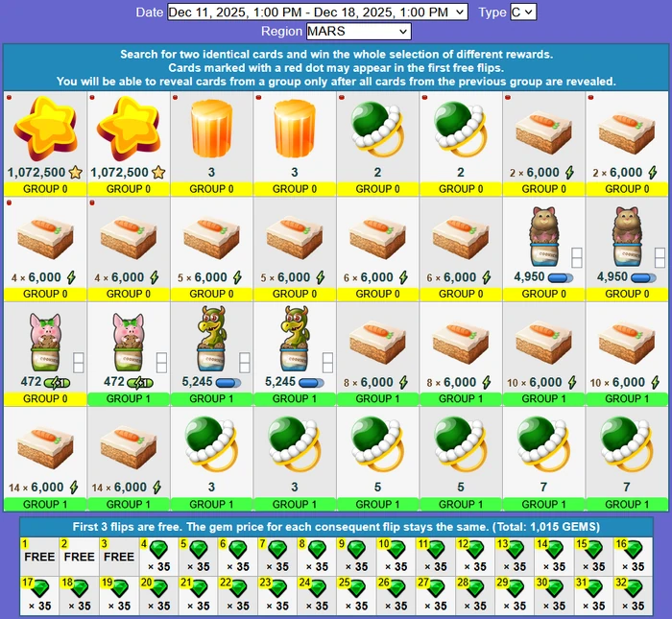Click the gem for flip 16
This screenshot has height=619, width=672.
634,550
